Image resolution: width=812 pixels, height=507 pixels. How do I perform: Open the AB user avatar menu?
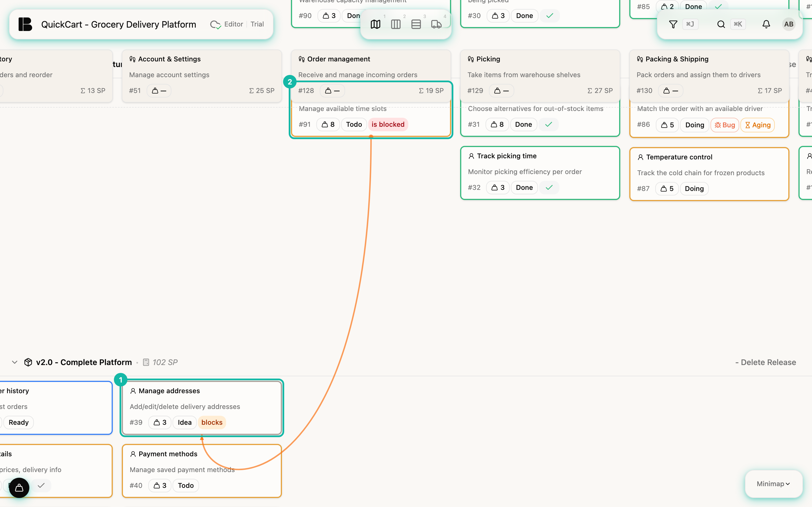pos(789,24)
